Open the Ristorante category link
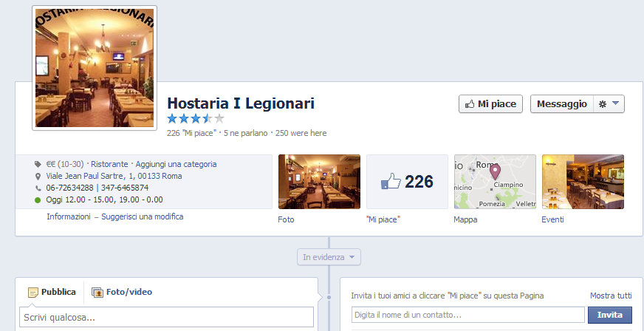This screenshot has height=331, width=644. (109, 164)
